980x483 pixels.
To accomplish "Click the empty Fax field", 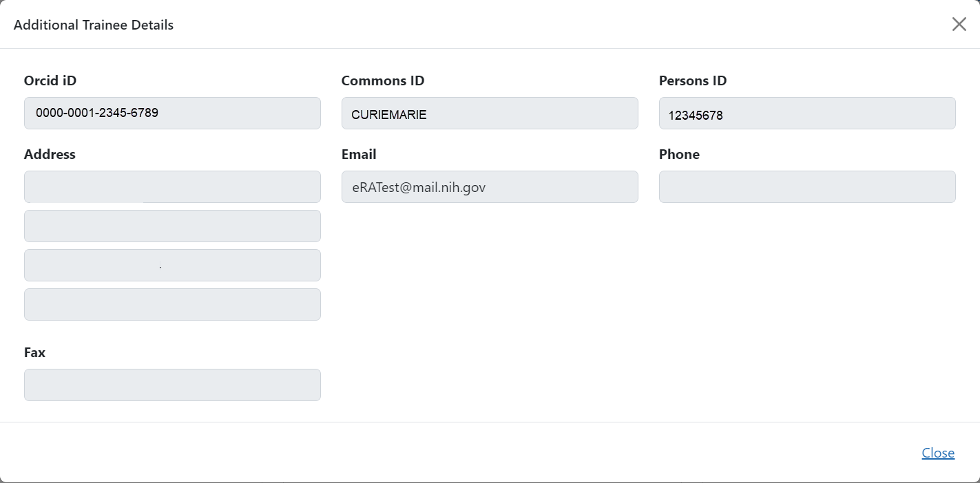I will (172, 385).
